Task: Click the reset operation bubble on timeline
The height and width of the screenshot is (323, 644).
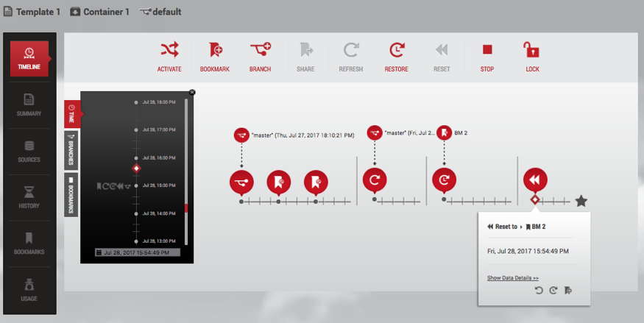Action: pos(535,180)
